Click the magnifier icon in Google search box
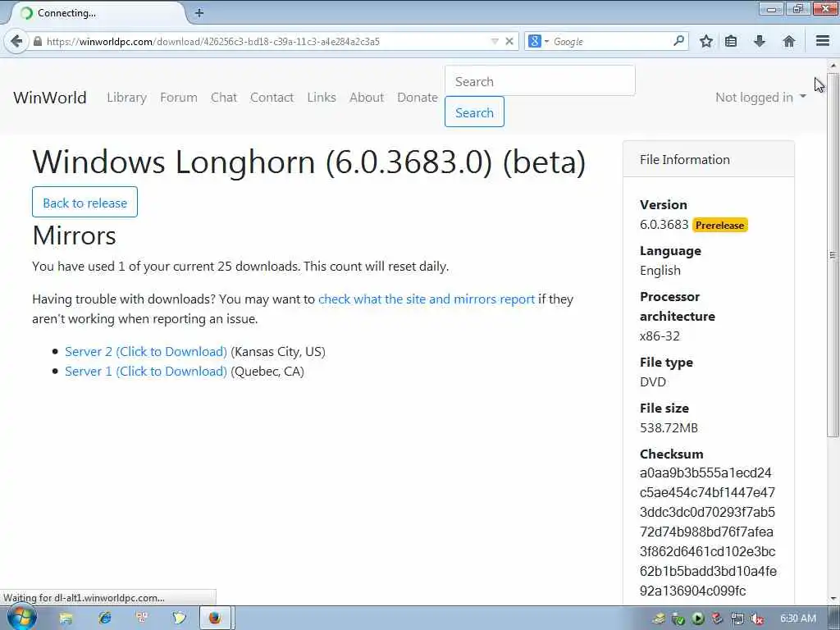 pyautogui.click(x=678, y=41)
